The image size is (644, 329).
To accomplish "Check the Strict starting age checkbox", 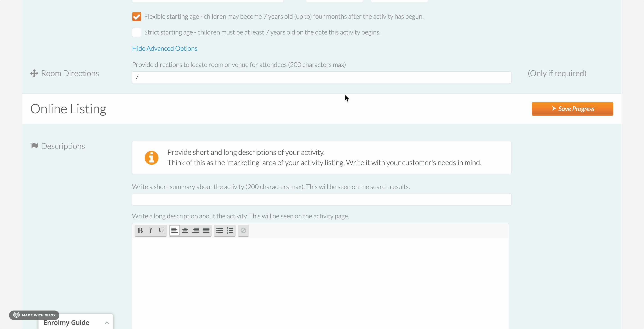I will (137, 32).
